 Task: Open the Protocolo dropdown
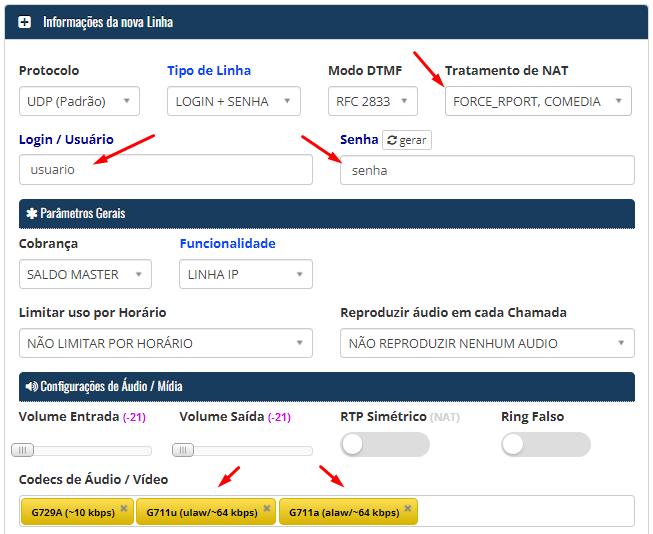tap(79, 101)
